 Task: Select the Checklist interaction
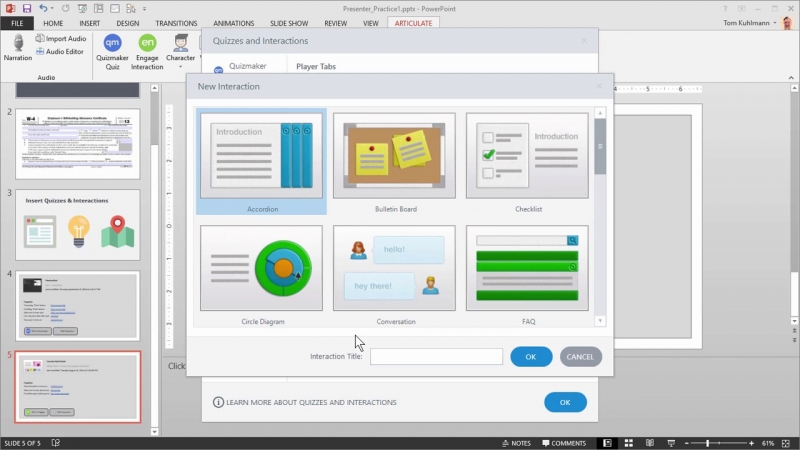527,161
